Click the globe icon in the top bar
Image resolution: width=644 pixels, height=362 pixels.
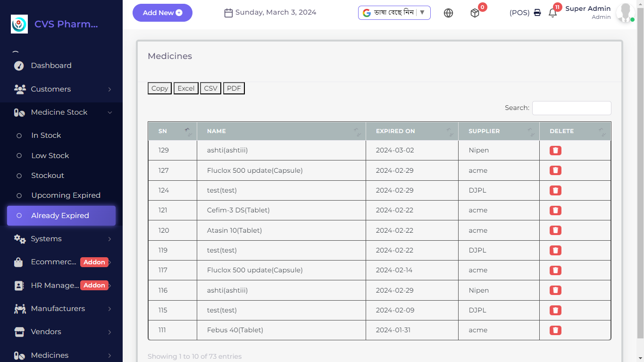(x=448, y=13)
